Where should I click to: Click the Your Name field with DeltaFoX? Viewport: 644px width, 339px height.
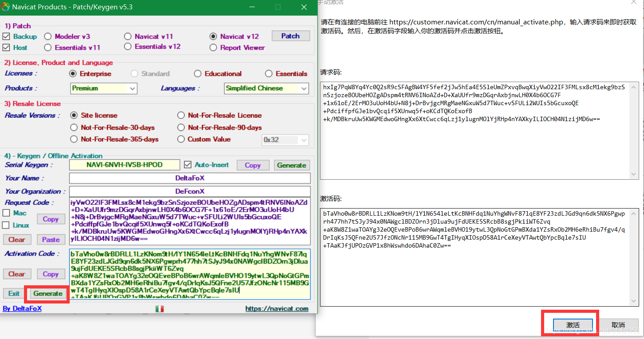(190, 178)
